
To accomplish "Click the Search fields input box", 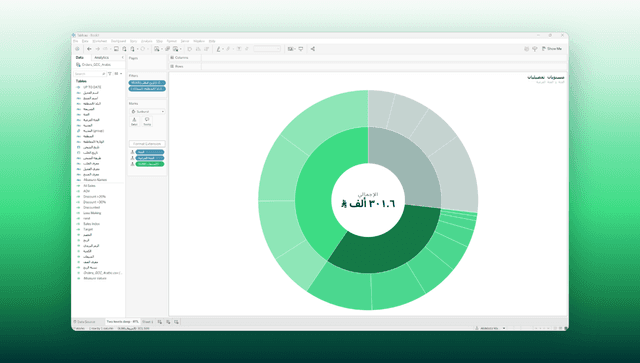I will coord(90,73).
